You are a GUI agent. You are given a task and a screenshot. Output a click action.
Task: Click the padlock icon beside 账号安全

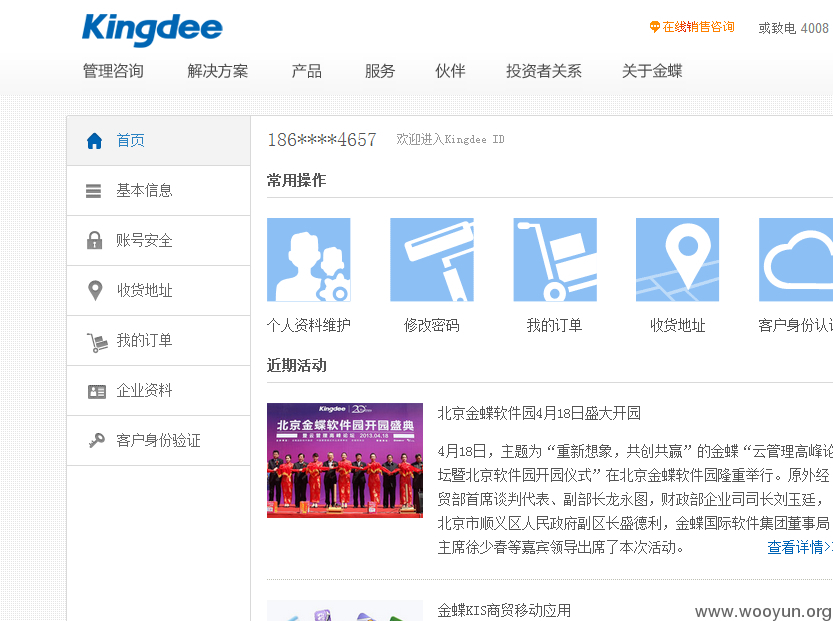[95, 240]
